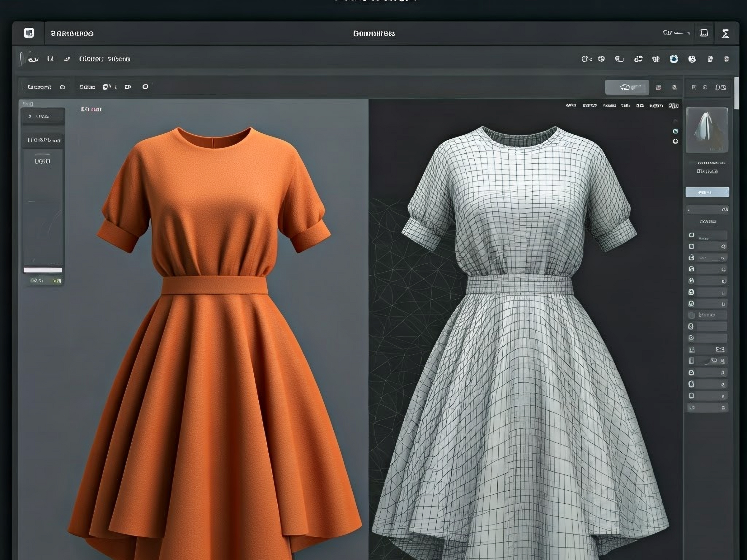Click the vertical scrollbar at the far right edge
Image resolution: width=747 pixels, height=560 pixels.
tap(736, 93)
